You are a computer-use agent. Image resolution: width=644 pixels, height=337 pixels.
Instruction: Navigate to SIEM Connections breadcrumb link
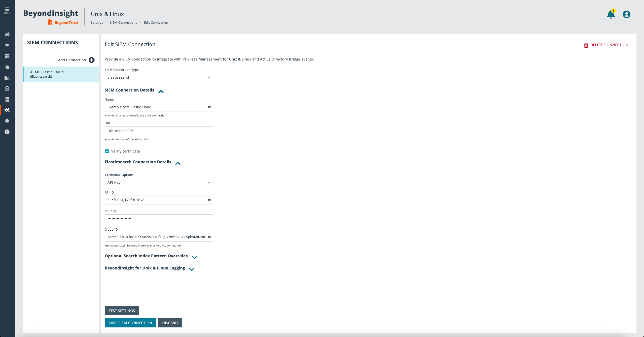[123, 23]
